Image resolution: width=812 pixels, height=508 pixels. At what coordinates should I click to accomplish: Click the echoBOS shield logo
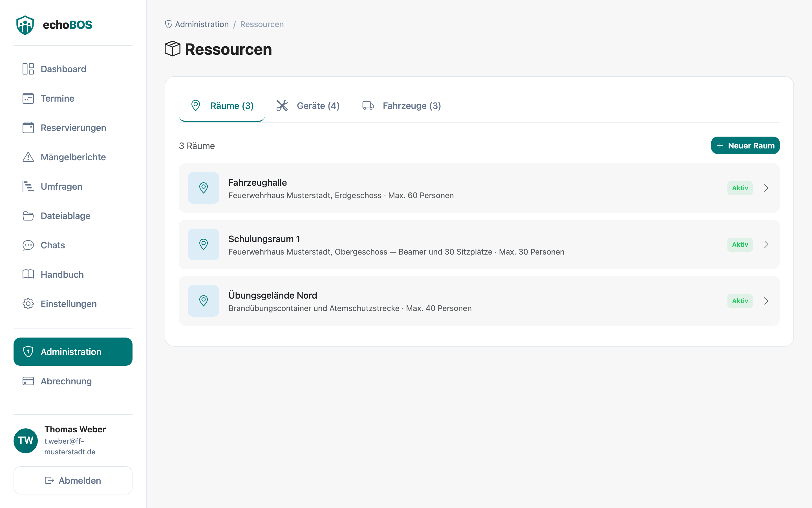pos(25,25)
